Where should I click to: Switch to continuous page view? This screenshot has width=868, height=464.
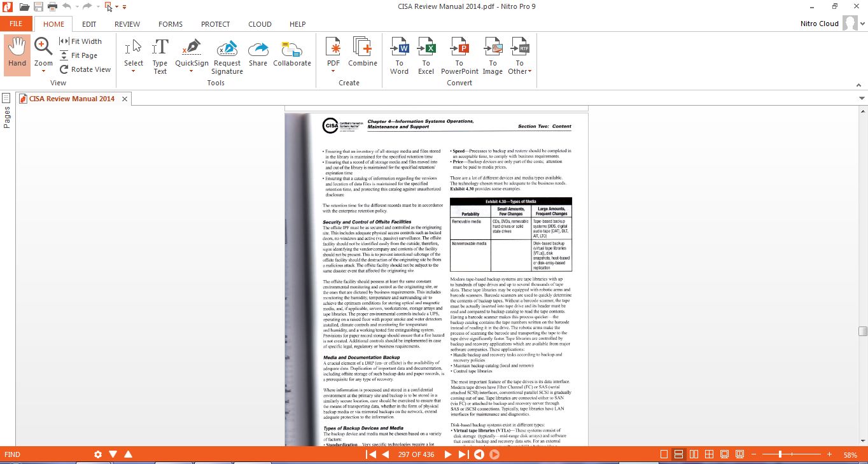[679, 454]
